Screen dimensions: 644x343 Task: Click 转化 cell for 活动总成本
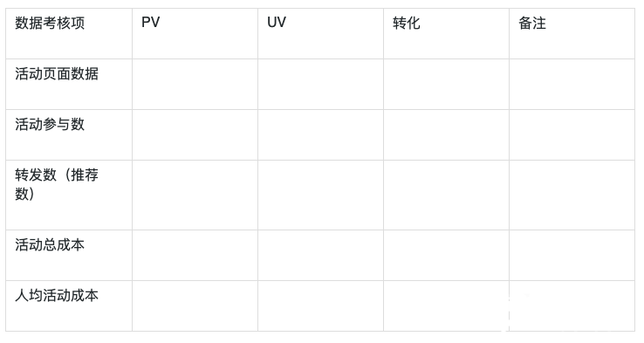pyautogui.click(x=447, y=256)
